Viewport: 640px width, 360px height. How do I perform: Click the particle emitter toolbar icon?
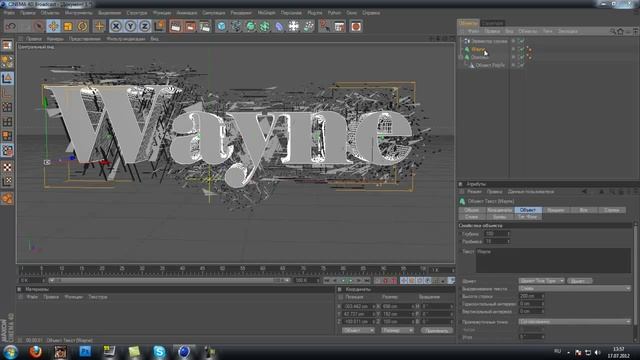[308, 26]
